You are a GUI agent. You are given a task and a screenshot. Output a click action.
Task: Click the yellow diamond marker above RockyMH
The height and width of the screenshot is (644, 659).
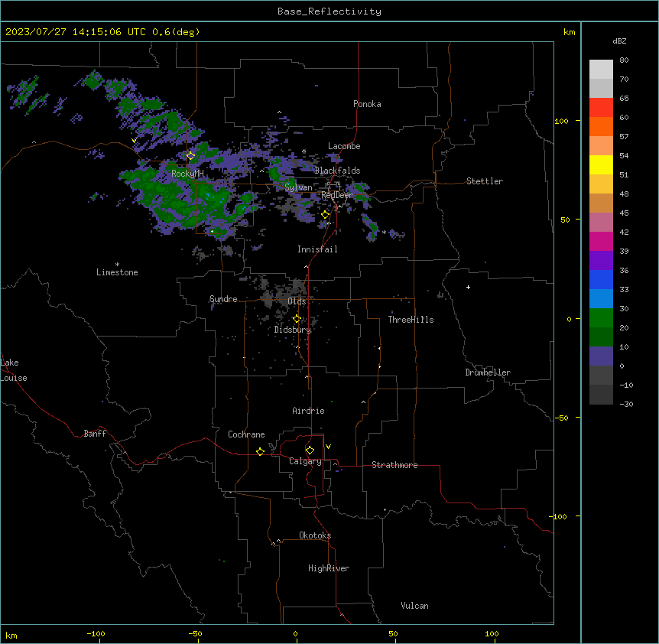190,155
